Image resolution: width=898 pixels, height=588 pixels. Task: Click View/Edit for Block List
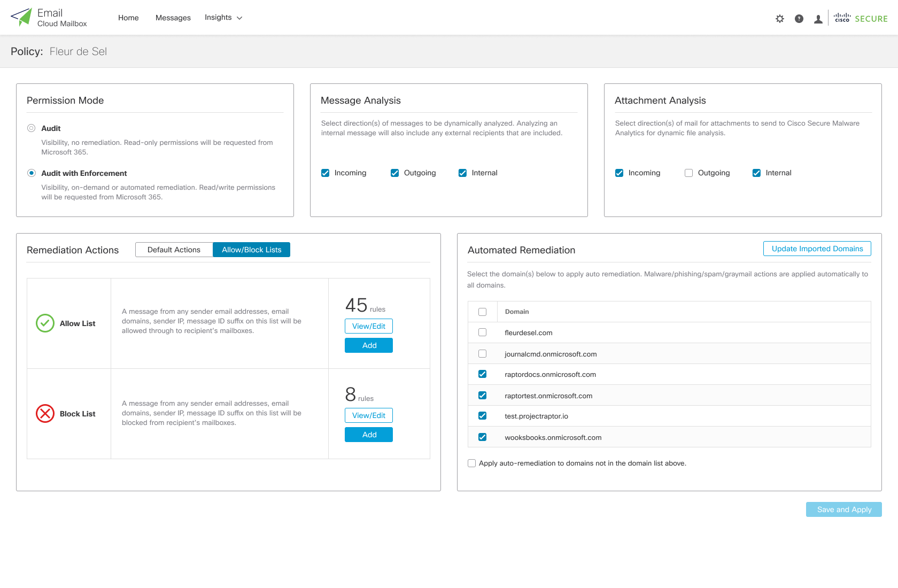(x=369, y=415)
